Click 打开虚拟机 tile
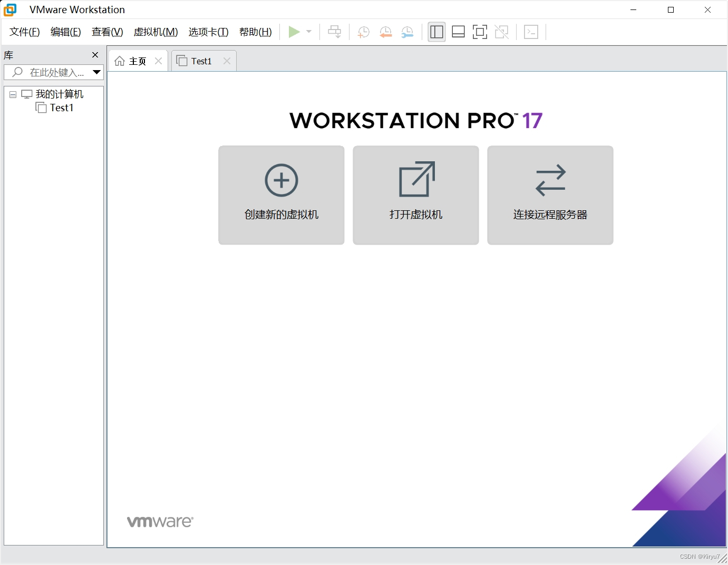This screenshot has height=565, width=728. click(416, 195)
